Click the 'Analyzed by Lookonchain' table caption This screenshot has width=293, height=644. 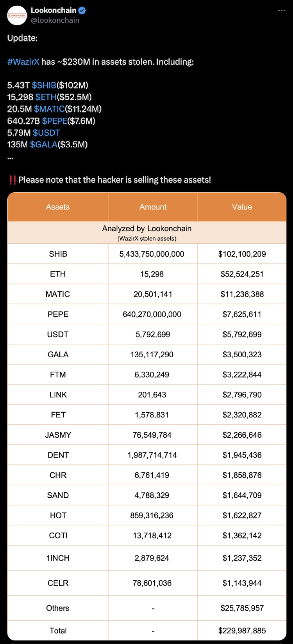click(147, 229)
